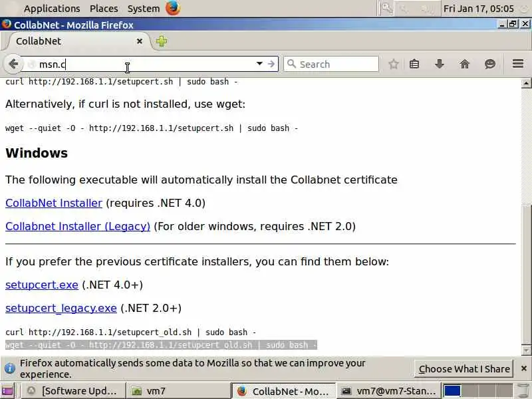Open the URL history dropdown arrow
The height and width of the screenshot is (399, 532).
point(259,64)
